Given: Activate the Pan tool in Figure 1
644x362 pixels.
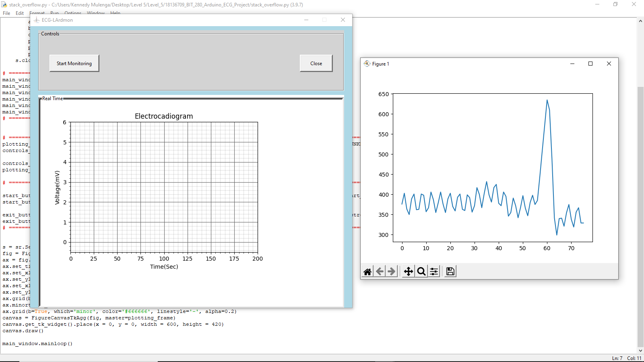Looking at the screenshot, I should click(x=409, y=271).
